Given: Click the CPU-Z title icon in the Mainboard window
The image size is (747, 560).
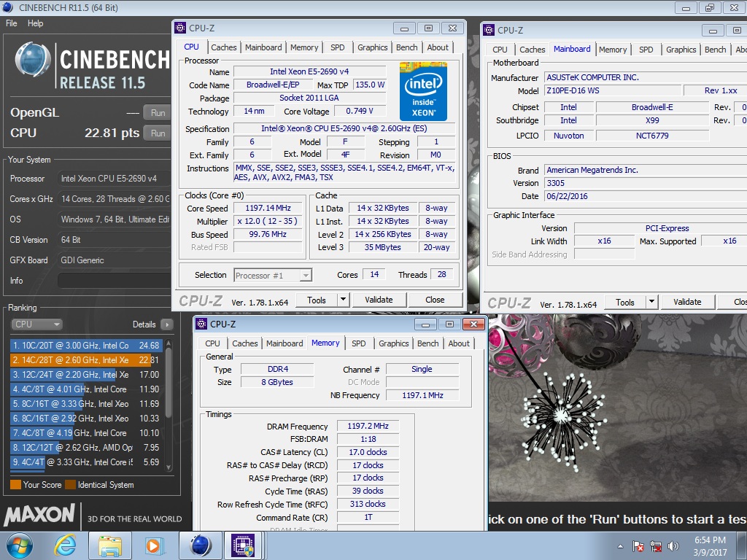Looking at the screenshot, I should [x=489, y=30].
